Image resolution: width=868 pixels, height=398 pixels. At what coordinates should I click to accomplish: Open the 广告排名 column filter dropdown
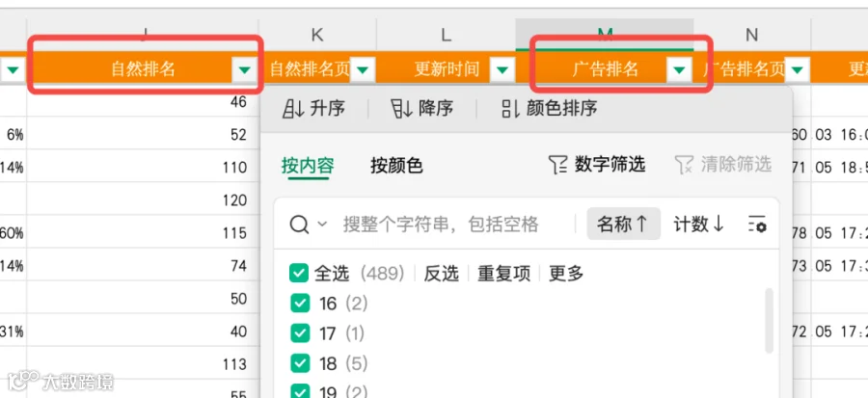pyautogui.click(x=680, y=69)
